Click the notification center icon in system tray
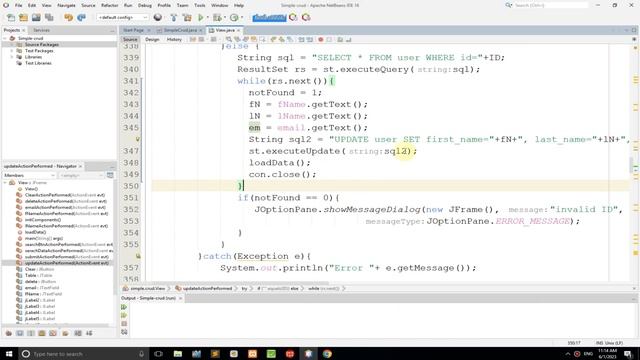Screen dimensions: 640x360 point(628,354)
